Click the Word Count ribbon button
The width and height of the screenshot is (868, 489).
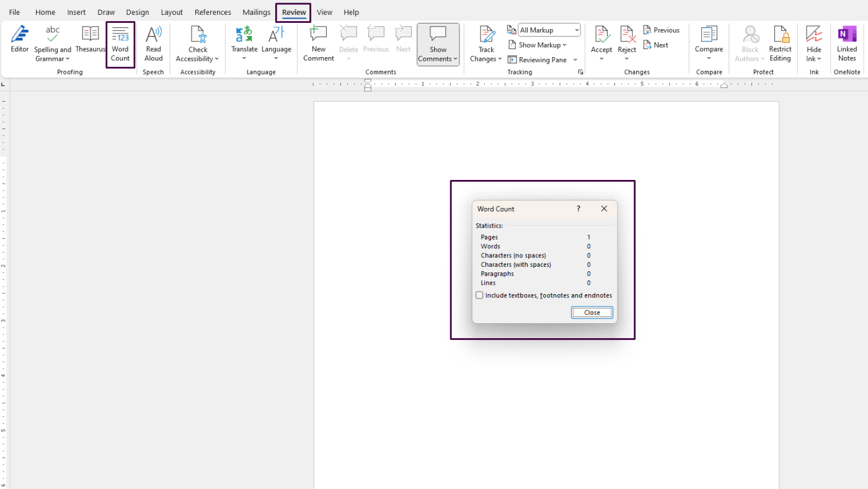120,43
